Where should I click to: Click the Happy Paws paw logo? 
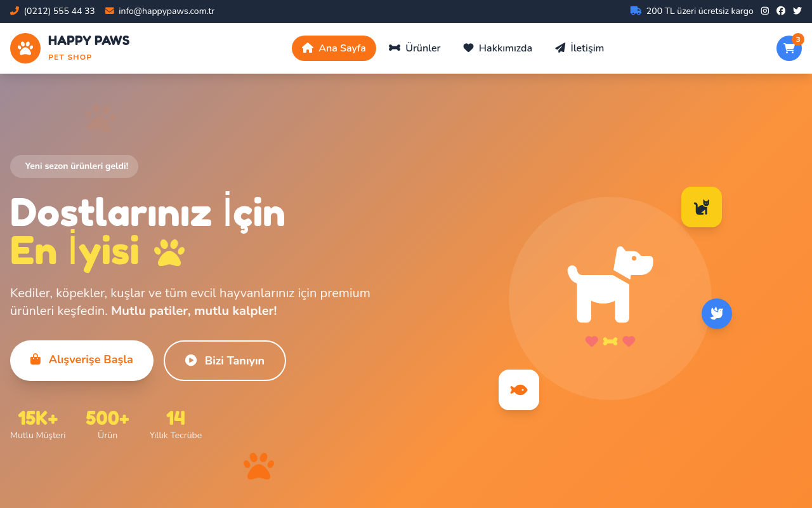click(x=25, y=48)
